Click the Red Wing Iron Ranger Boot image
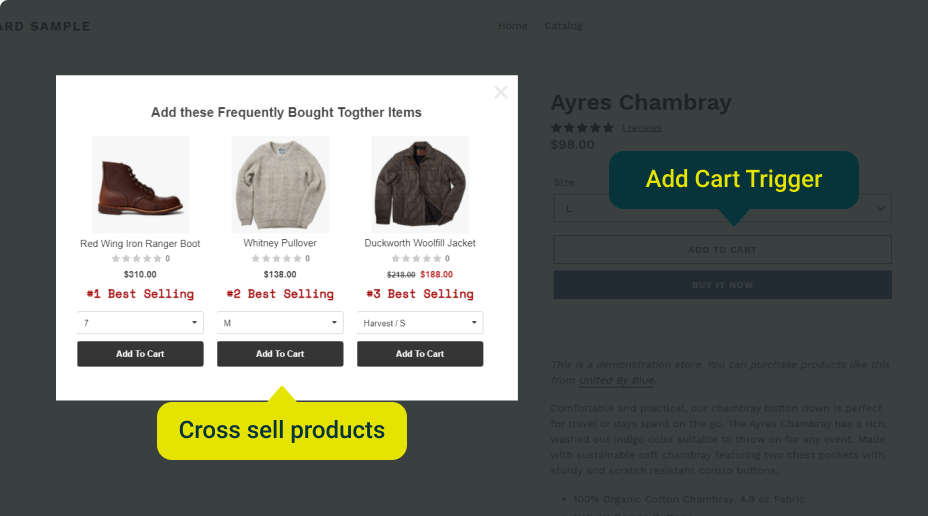928x516 pixels. pos(140,184)
